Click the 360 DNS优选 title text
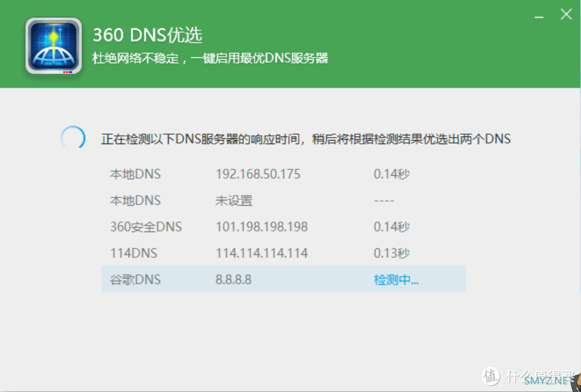The height and width of the screenshot is (392, 581). 147,35
